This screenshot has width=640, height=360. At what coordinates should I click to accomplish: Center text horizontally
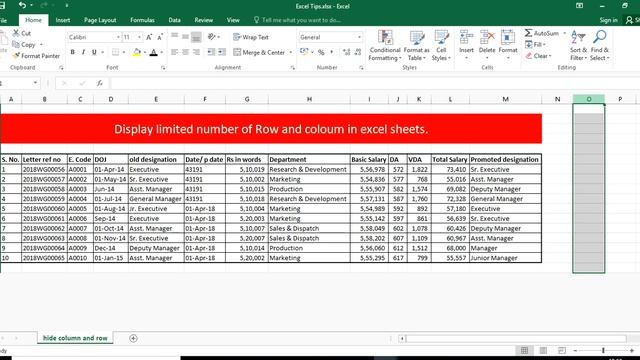[185, 52]
